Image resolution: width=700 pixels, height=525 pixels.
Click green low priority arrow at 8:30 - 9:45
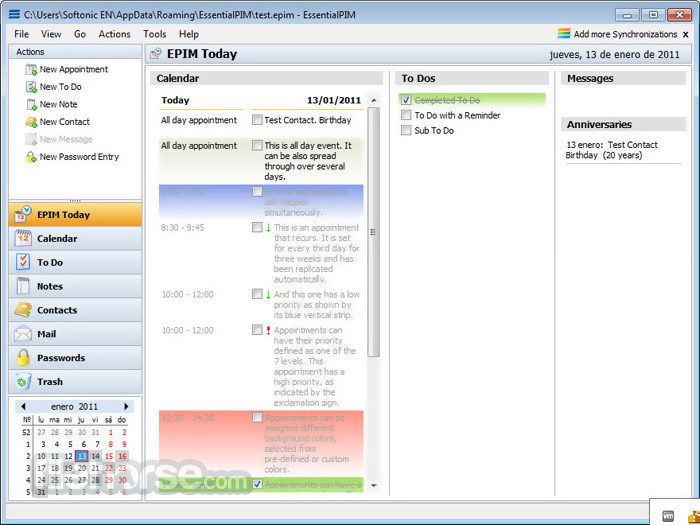[268, 228]
